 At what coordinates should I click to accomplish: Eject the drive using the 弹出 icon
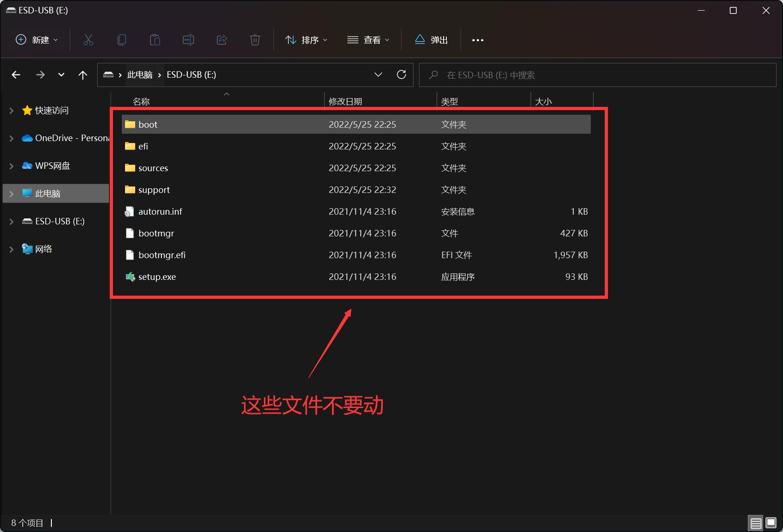431,40
